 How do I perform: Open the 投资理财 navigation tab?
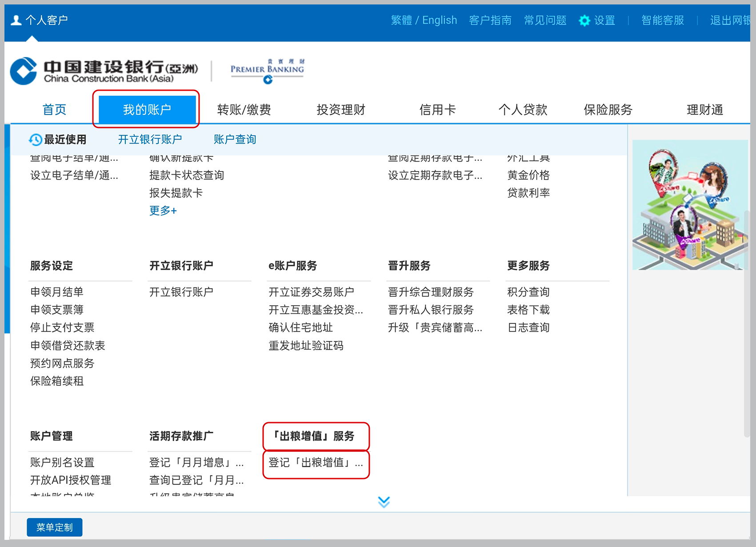(340, 109)
